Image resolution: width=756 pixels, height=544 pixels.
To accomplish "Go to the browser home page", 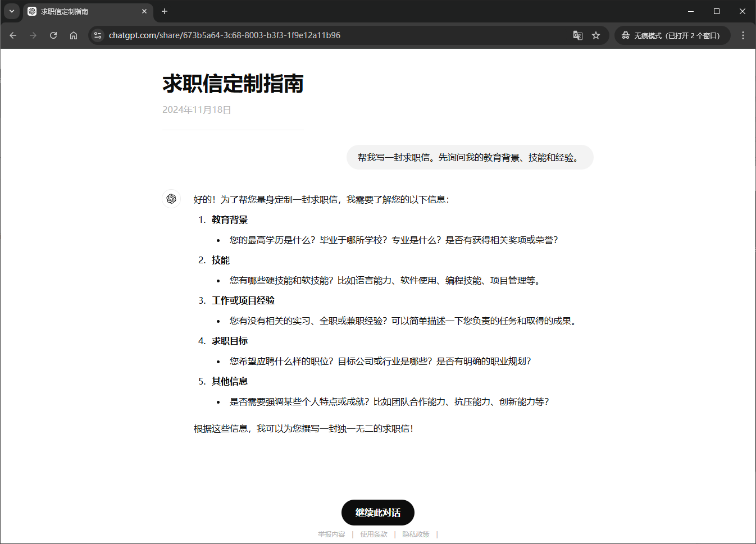I will [74, 35].
